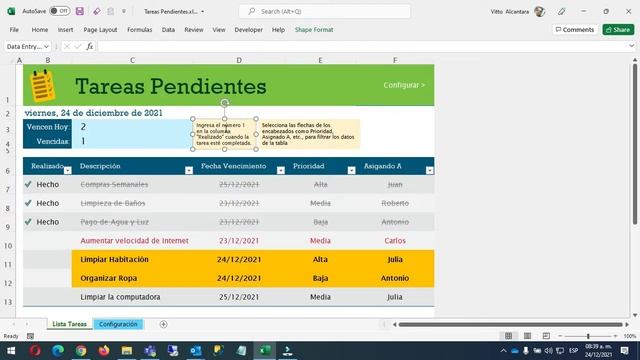Click the Vencen Hoy value 2

point(83,127)
